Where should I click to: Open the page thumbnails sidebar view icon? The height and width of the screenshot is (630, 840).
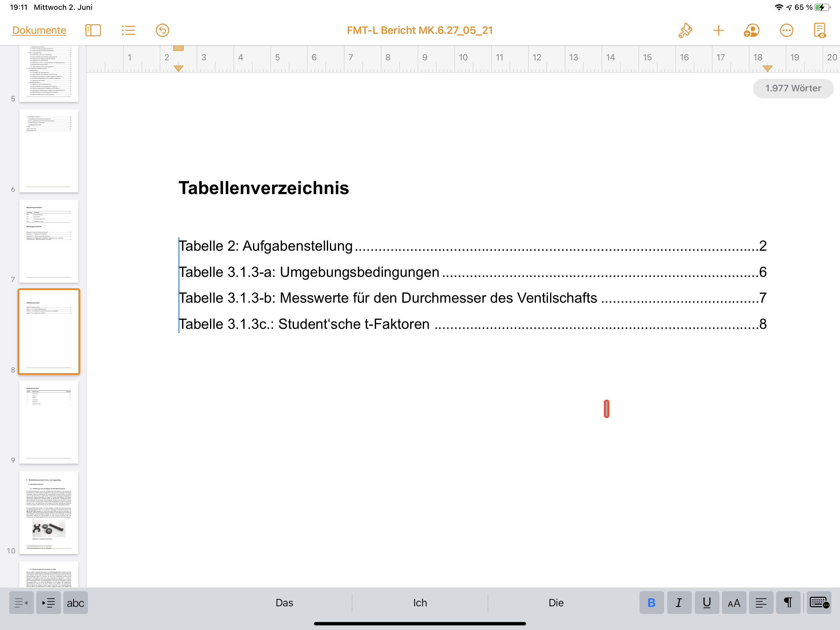[93, 30]
